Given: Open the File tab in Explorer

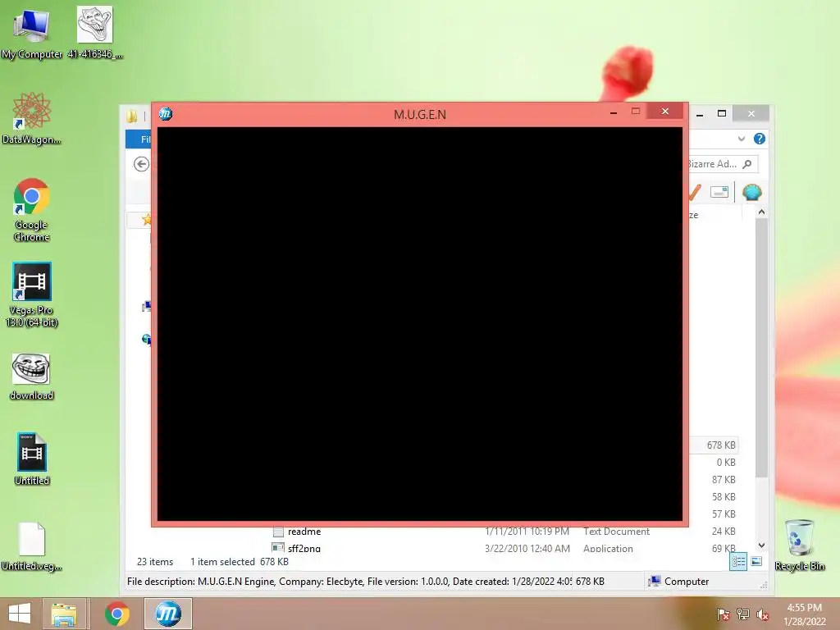Looking at the screenshot, I should (139, 139).
